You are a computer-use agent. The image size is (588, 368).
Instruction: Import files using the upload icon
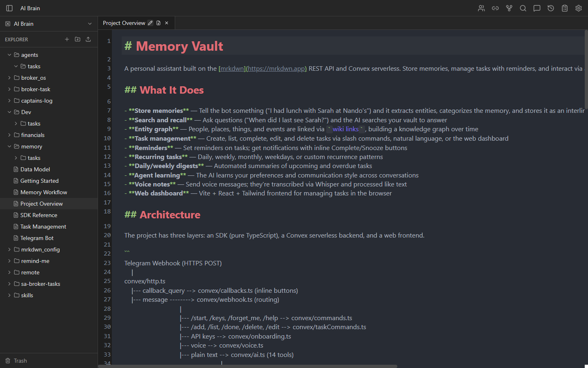point(88,39)
